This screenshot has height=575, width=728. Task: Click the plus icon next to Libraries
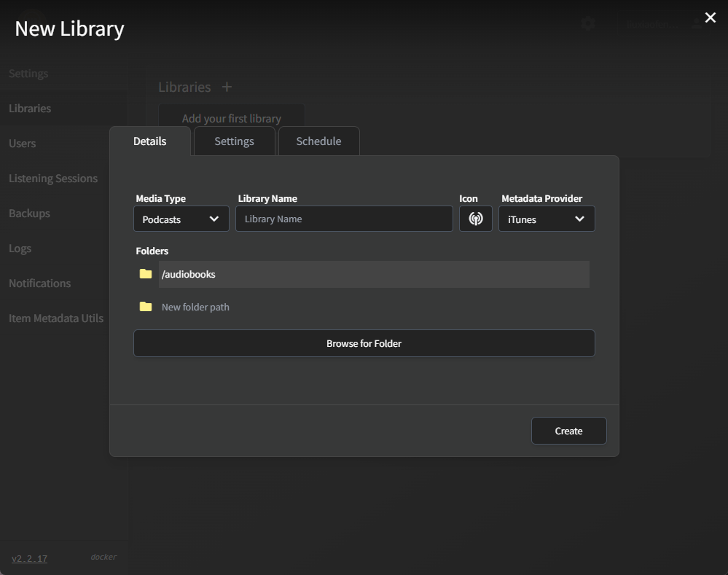pyautogui.click(x=227, y=87)
